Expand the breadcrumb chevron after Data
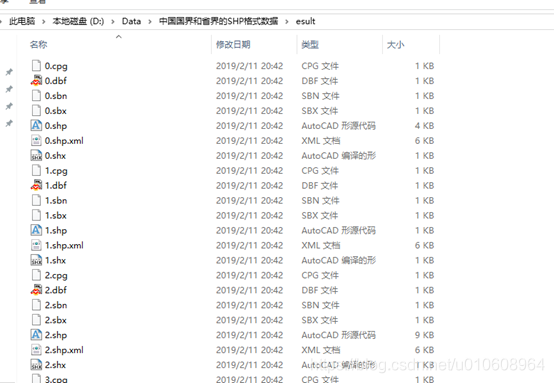Viewport: 554px width, 383px height. tap(150, 22)
